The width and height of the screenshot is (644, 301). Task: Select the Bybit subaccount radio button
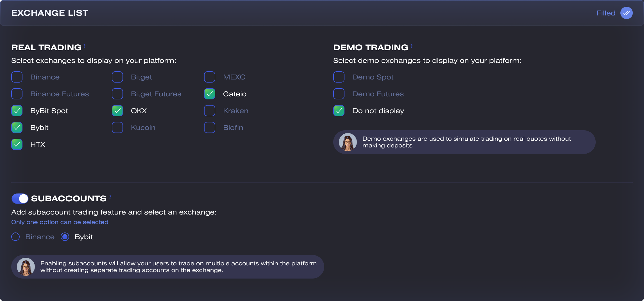point(65,237)
